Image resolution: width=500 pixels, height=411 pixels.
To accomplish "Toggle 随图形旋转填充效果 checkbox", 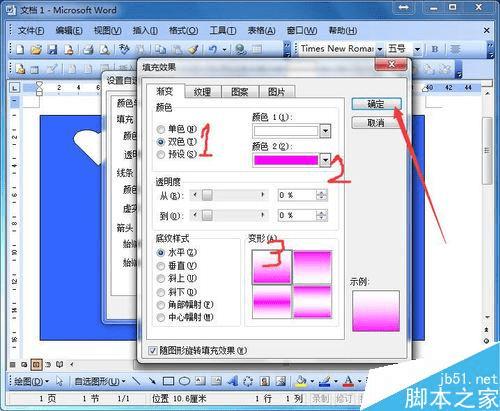I will pos(153,351).
